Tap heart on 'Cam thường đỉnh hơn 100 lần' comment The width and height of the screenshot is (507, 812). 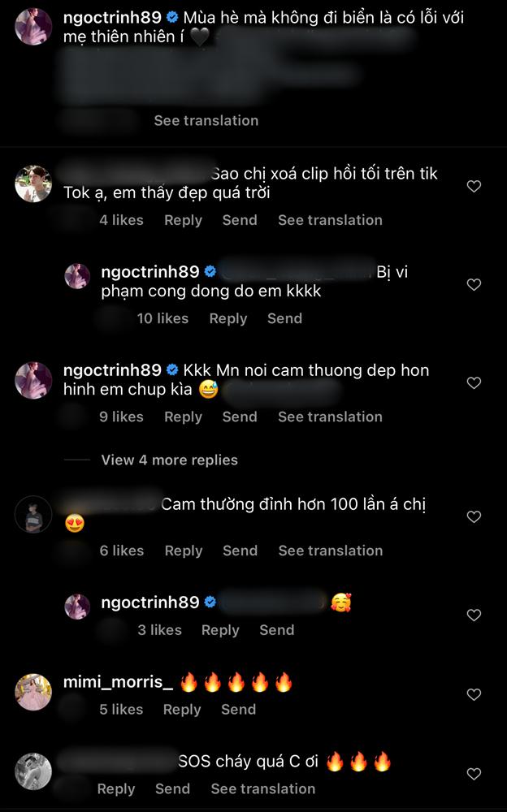coord(474,517)
